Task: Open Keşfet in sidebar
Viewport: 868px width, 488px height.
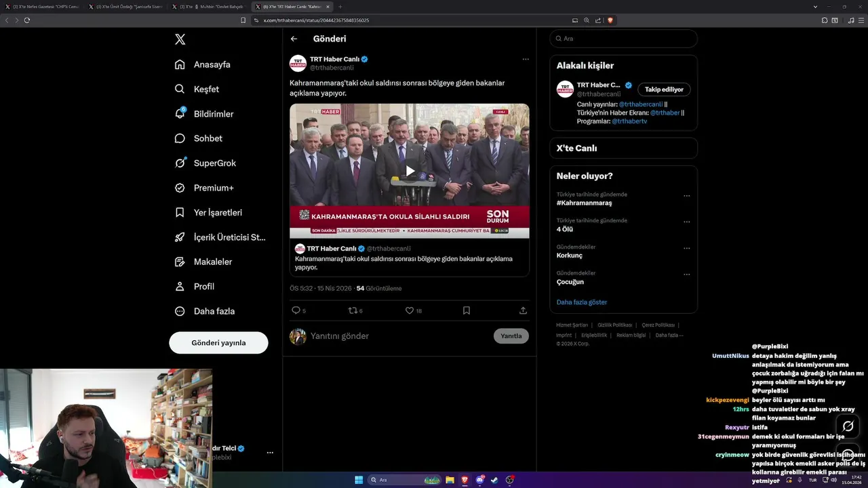Action: click(x=197, y=89)
